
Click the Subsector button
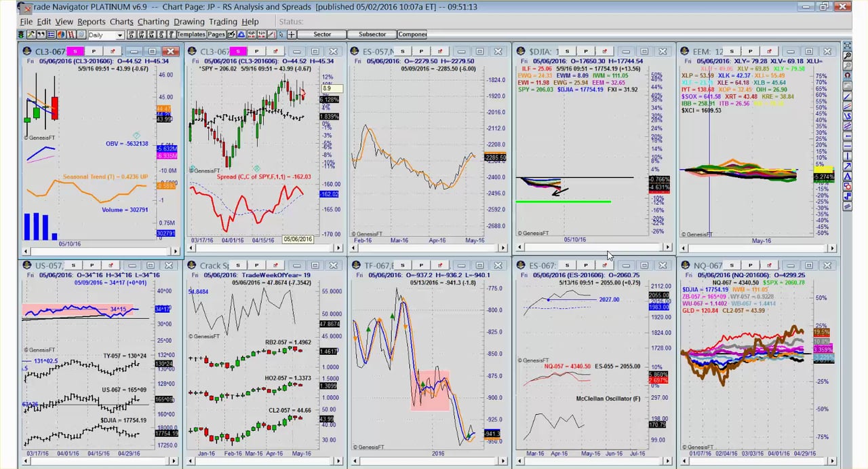372,35
